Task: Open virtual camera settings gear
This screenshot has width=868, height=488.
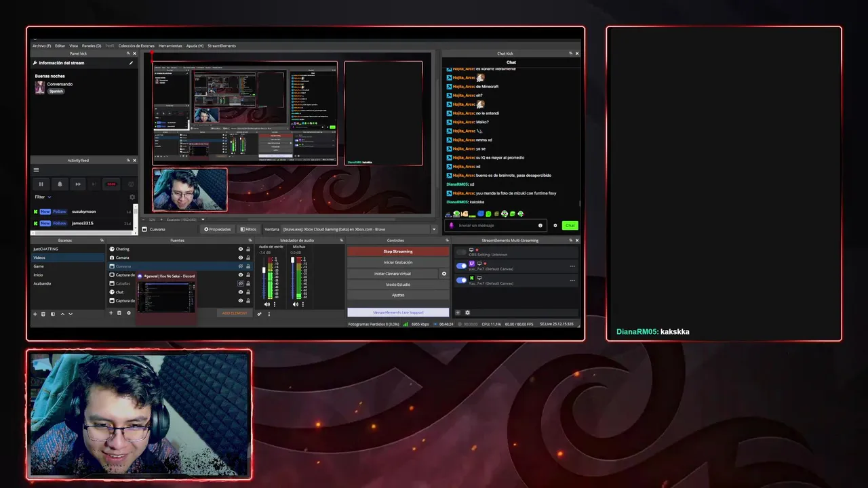Action: click(444, 274)
